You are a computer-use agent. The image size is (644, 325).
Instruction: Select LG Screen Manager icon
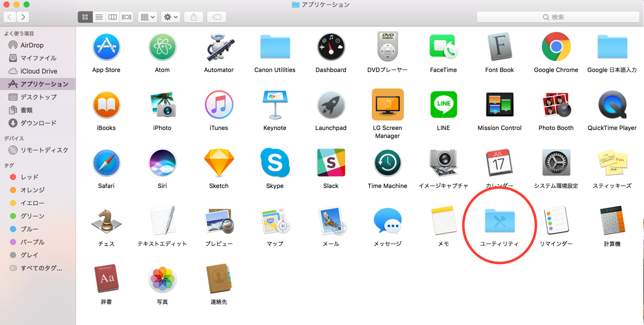click(x=387, y=104)
